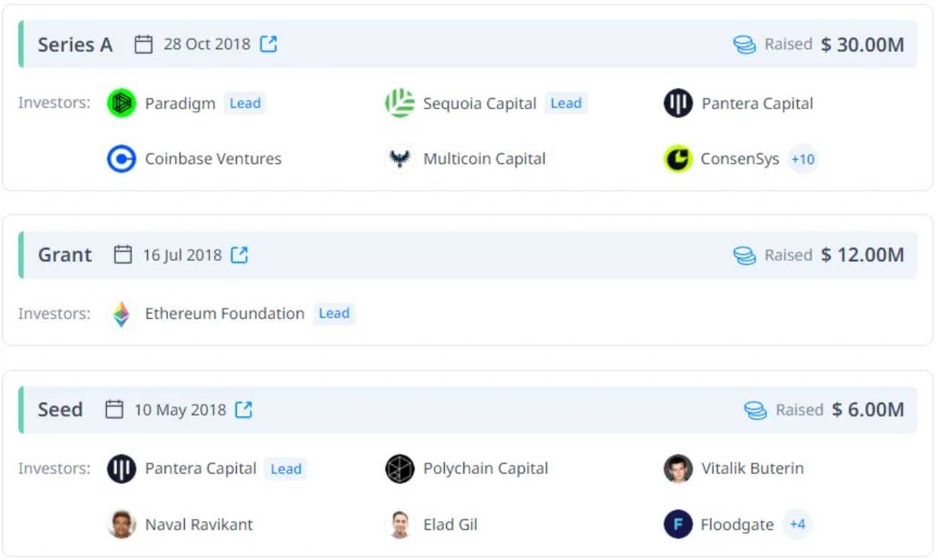Open the Seed round external link icon
938x560 pixels.
click(x=244, y=409)
